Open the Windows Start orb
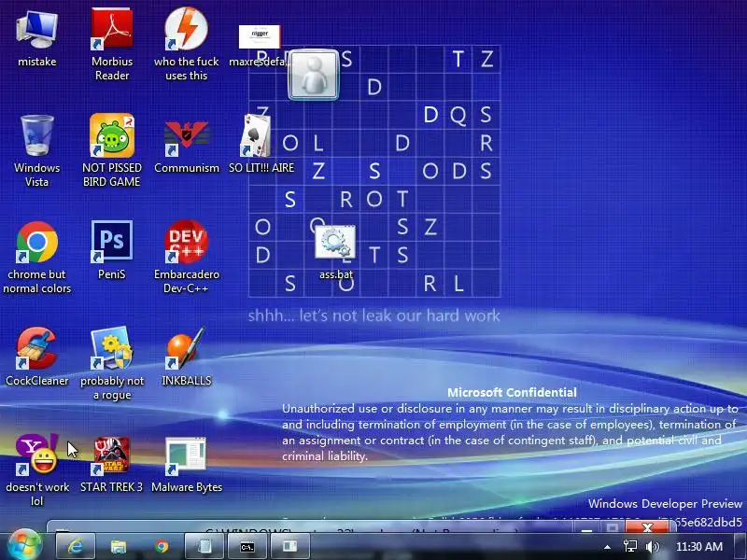 click(24, 546)
